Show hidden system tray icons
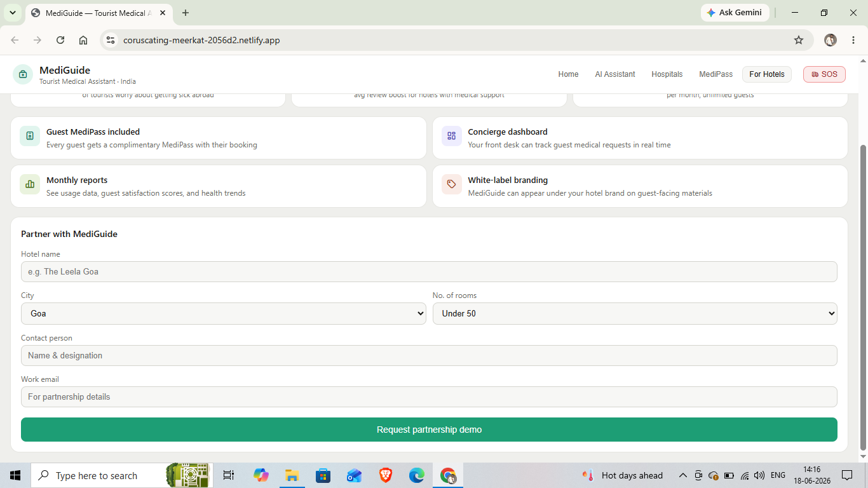Screen dimensions: 868x488 pos(683,475)
